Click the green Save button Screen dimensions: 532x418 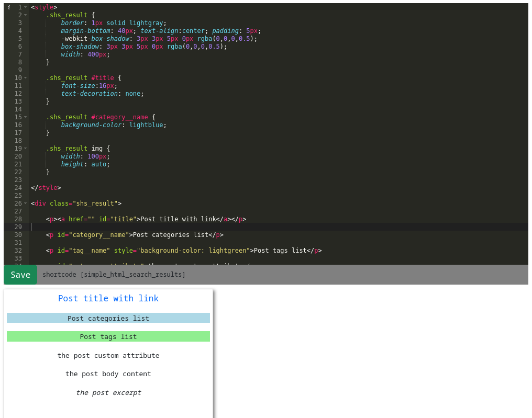(x=20, y=274)
